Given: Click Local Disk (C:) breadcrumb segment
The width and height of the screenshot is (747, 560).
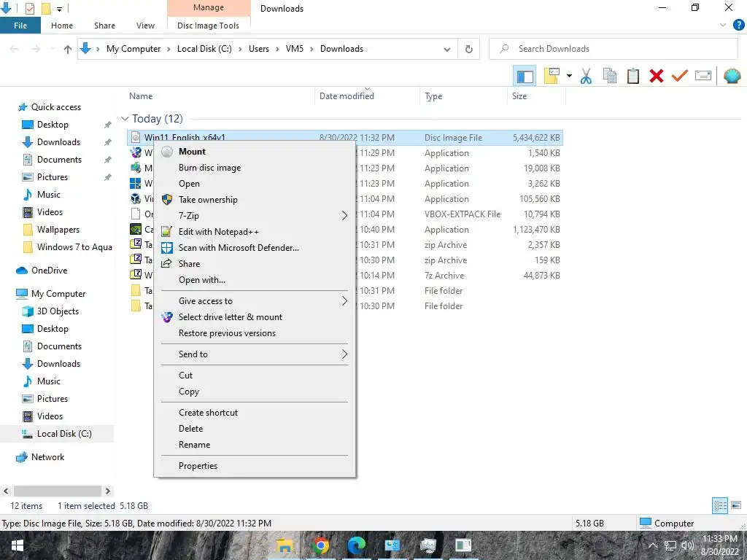Looking at the screenshot, I should [x=204, y=49].
